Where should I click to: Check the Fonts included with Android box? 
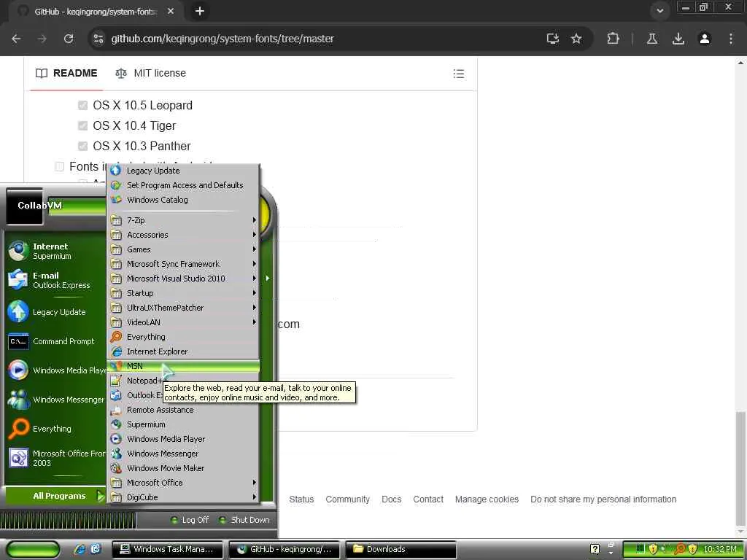[x=60, y=167]
